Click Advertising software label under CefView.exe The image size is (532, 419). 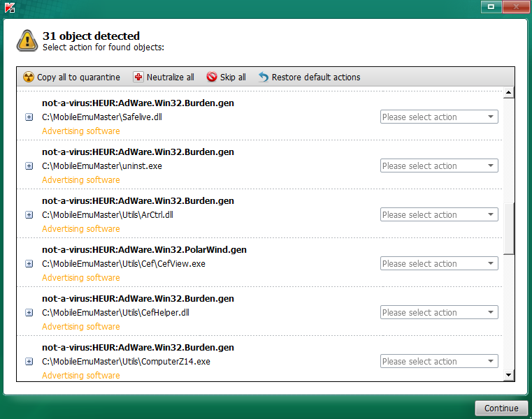pyautogui.click(x=81, y=277)
